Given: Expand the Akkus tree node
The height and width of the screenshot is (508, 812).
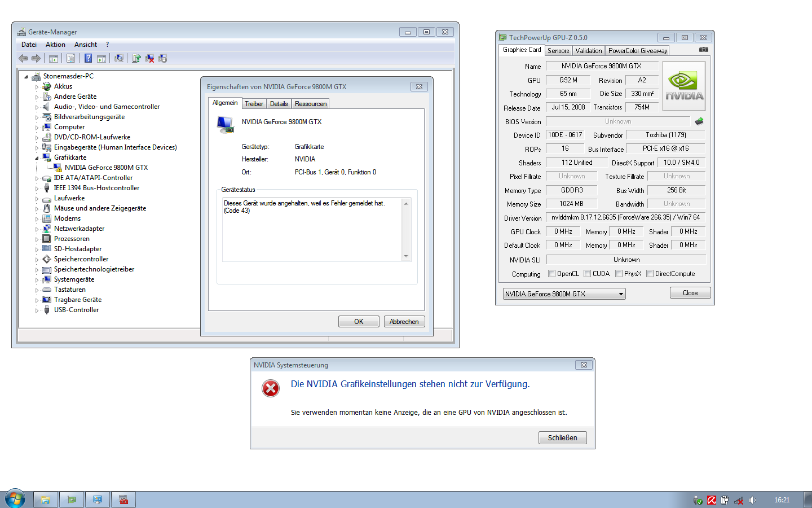Looking at the screenshot, I should tap(37, 87).
